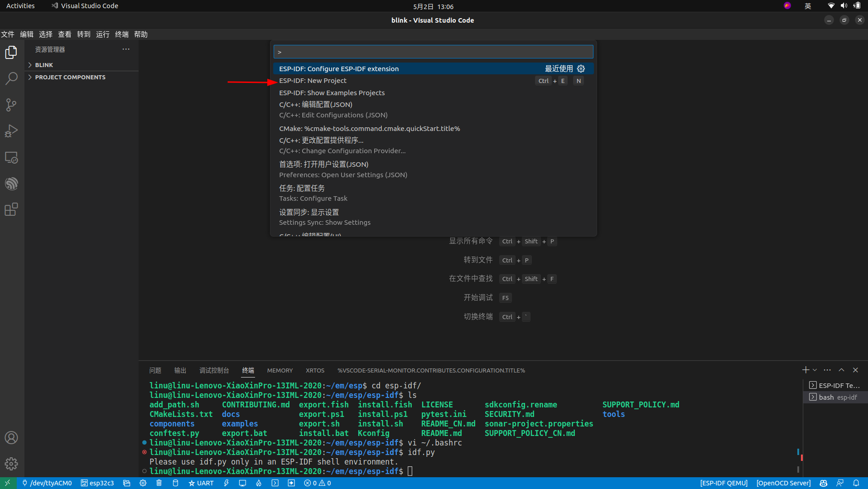Open the terminal profile dropdown arrow
868x489 pixels.
[x=814, y=370]
